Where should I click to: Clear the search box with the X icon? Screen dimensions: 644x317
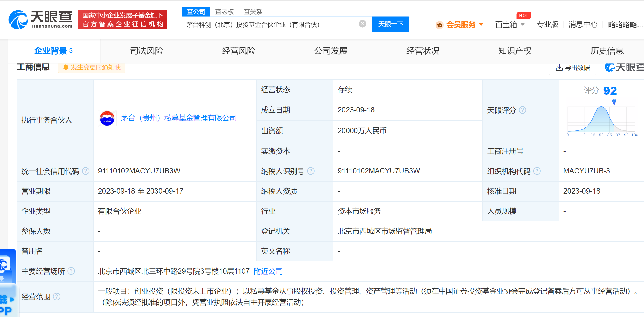362,24
